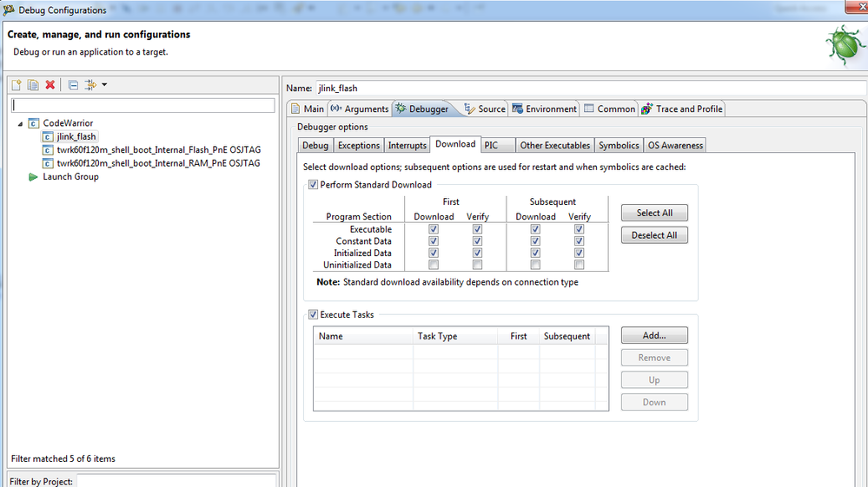The height and width of the screenshot is (487, 868).
Task: Click the CodeWarrior folder icon
Action: click(34, 123)
